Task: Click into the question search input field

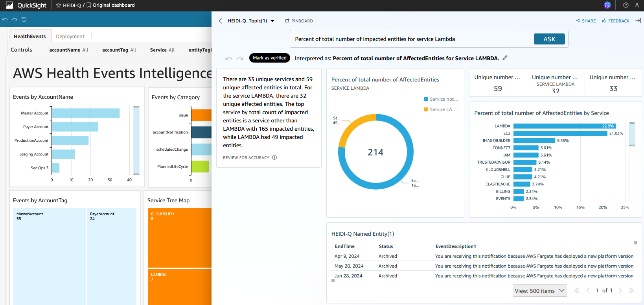Action: (411, 39)
